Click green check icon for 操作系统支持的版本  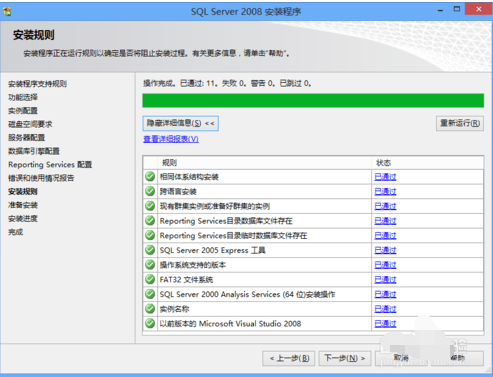tap(150, 265)
